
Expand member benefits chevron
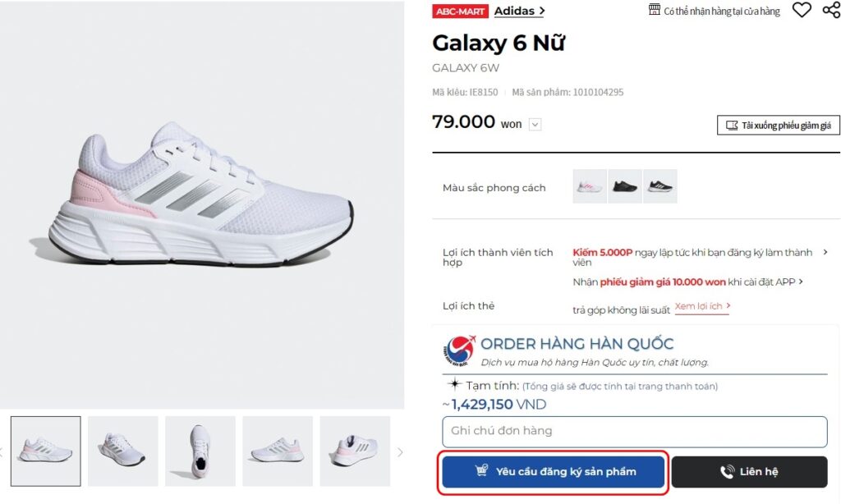pos(825,253)
